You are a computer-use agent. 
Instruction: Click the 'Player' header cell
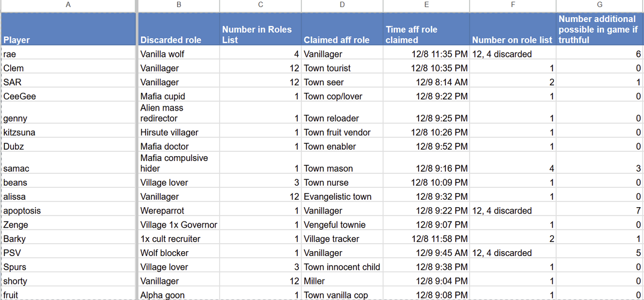(x=17, y=40)
